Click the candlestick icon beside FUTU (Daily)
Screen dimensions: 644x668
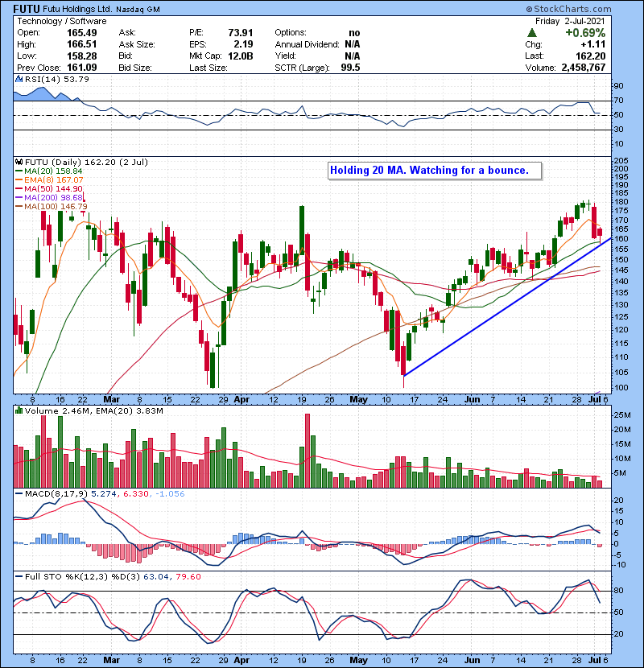(x=19, y=162)
